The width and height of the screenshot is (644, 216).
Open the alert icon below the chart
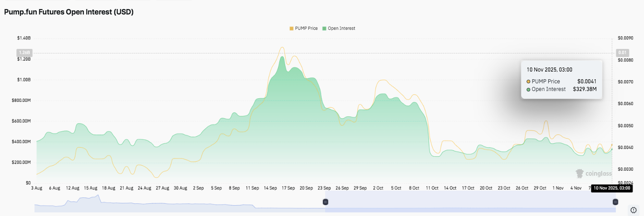point(634,210)
